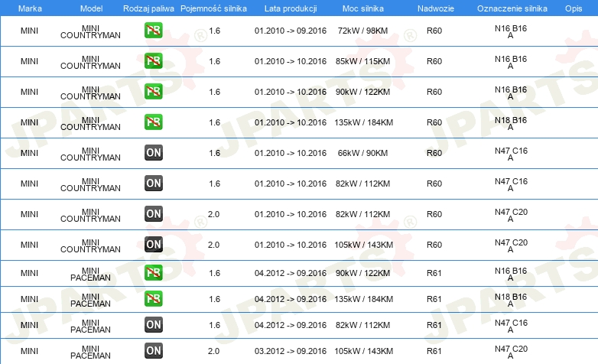
Task: Click the petrol icon in the Countryman 90kW / 122KM row
Action: (x=153, y=92)
